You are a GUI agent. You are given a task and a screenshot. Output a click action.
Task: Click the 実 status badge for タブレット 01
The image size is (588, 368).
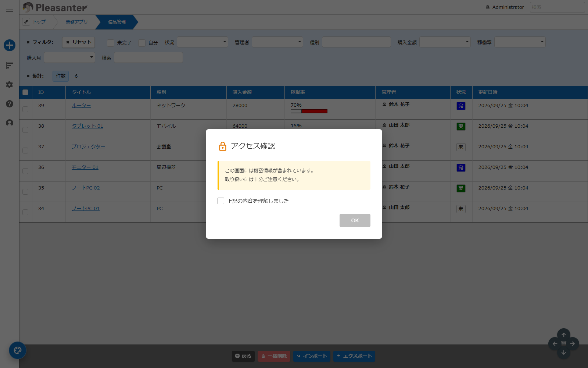click(461, 127)
